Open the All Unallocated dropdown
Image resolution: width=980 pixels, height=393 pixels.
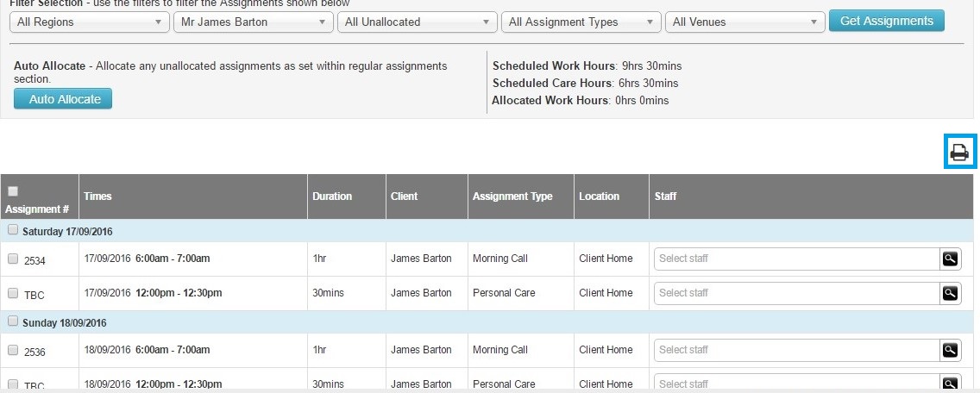[x=418, y=22]
